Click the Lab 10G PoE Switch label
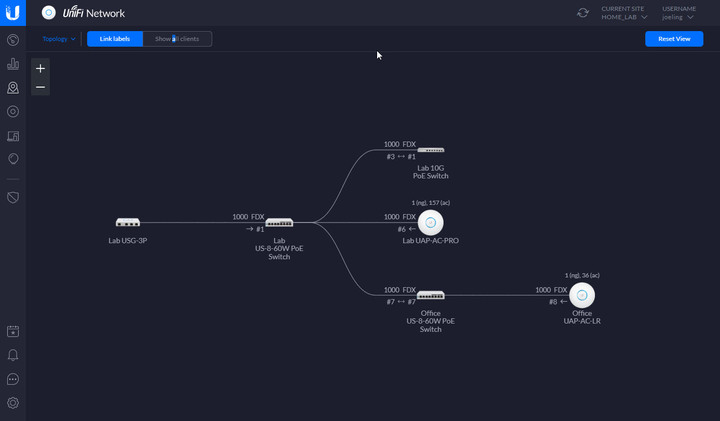The width and height of the screenshot is (720, 421). tap(431, 172)
